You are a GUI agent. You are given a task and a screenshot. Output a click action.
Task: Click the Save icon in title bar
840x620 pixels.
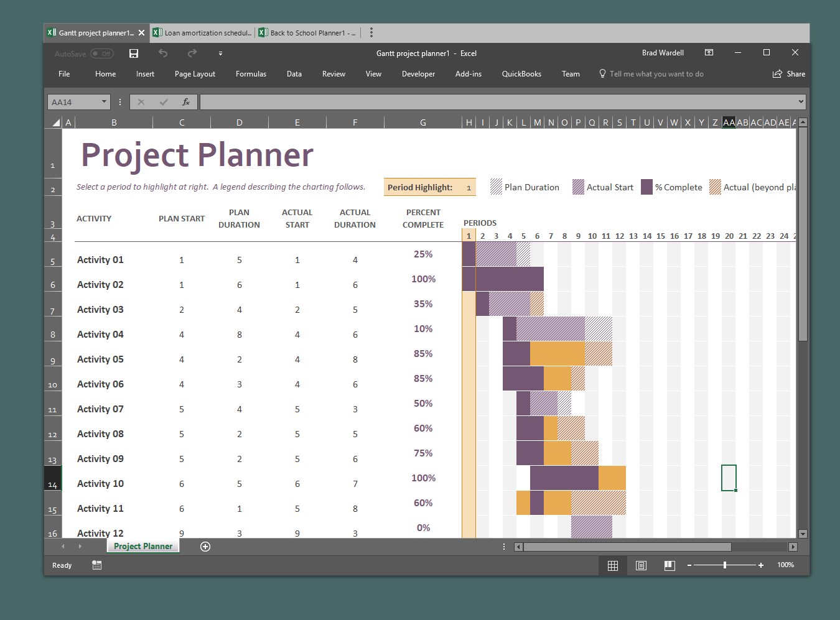click(133, 53)
